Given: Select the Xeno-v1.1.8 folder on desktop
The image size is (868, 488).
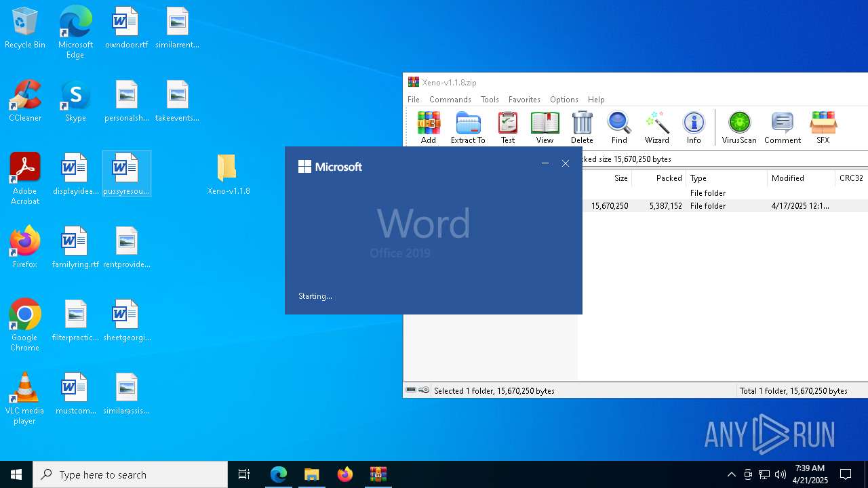Looking at the screenshot, I should [x=229, y=175].
